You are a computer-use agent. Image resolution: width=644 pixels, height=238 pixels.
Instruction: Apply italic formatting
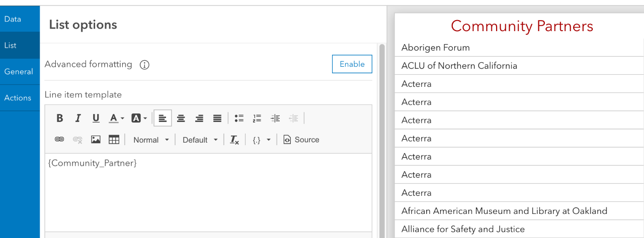click(x=78, y=118)
